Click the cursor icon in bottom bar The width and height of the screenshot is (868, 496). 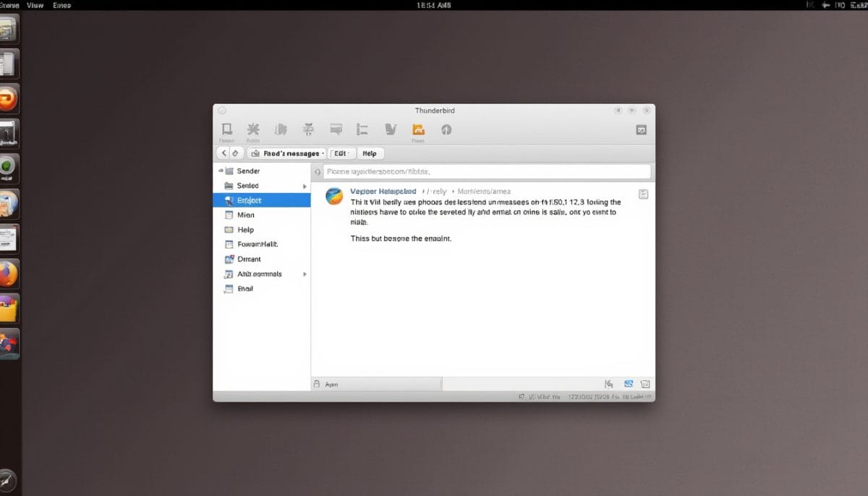609,384
